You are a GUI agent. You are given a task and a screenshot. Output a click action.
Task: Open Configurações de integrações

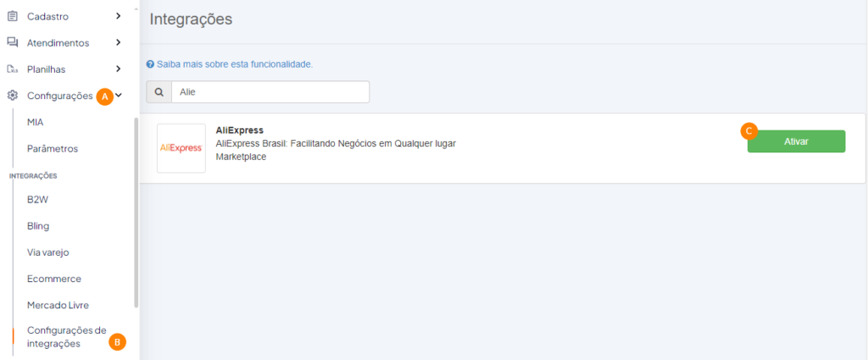pos(66,337)
